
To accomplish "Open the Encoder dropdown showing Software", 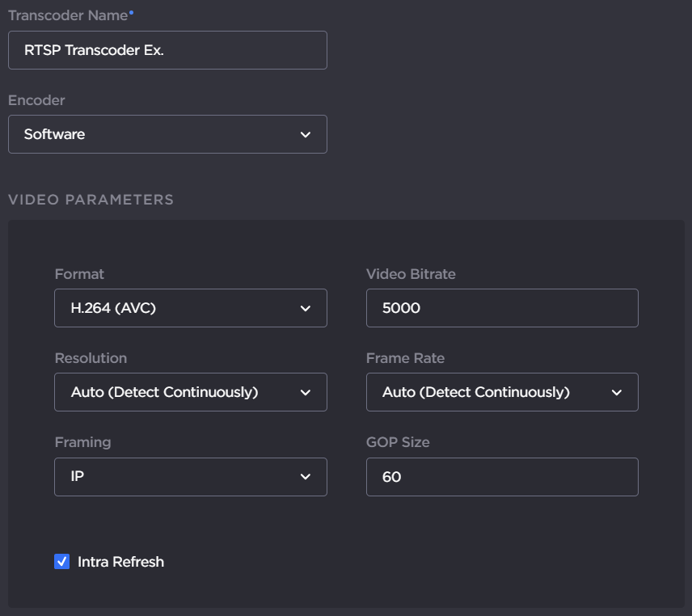I will pos(167,134).
